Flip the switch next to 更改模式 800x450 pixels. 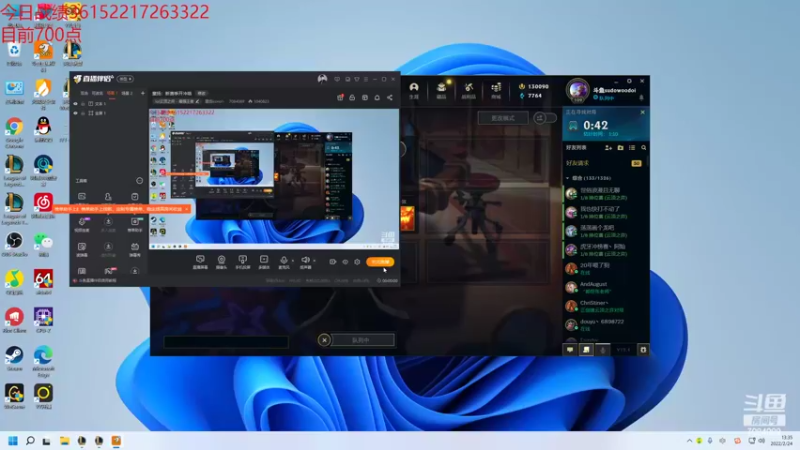(x=545, y=118)
